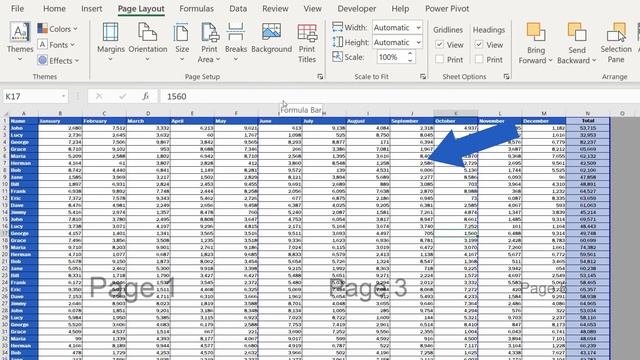Switch to the Help tab
Viewport: 640px width, 360px height.
click(400, 9)
